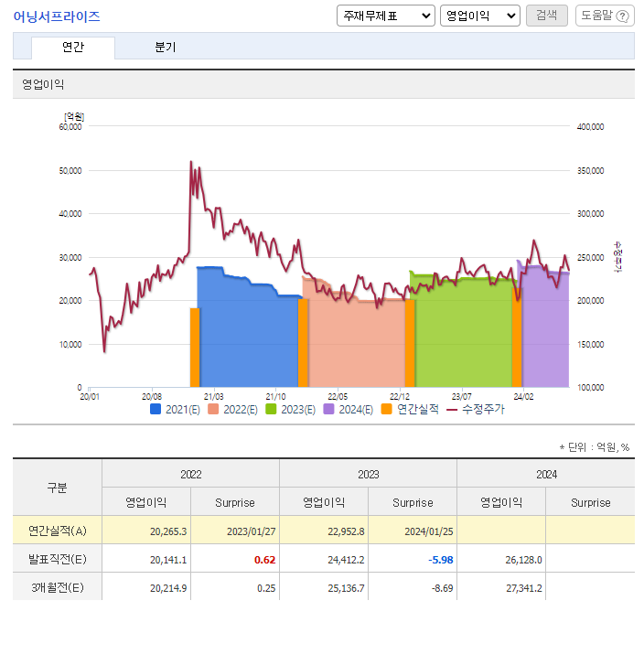The height and width of the screenshot is (665, 644).
Task: Click the 22/05 x-axis label
Action: coord(338,397)
